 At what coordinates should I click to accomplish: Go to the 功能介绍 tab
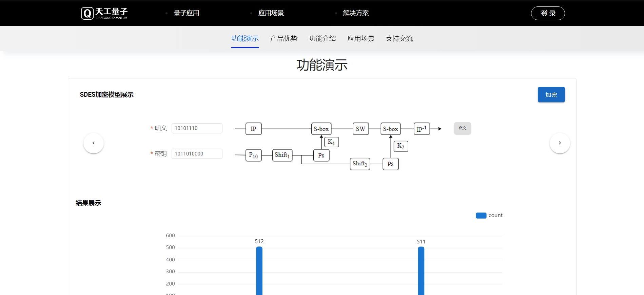(322, 38)
